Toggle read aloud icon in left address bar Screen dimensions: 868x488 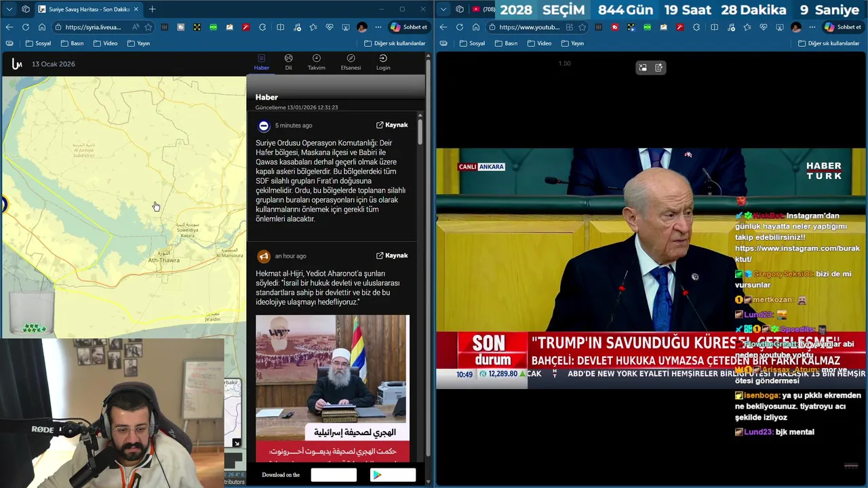coord(136,27)
